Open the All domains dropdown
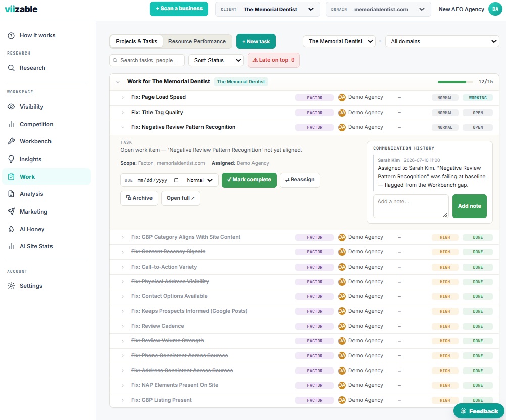The image size is (506, 420). tap(442, 41)
